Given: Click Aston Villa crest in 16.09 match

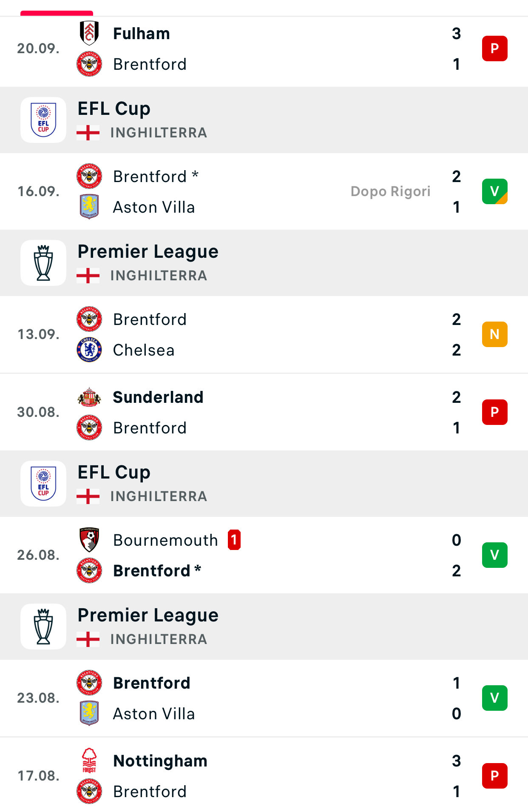Looking at the screenshot, I should pyautogui.click(x=89, y=207).
